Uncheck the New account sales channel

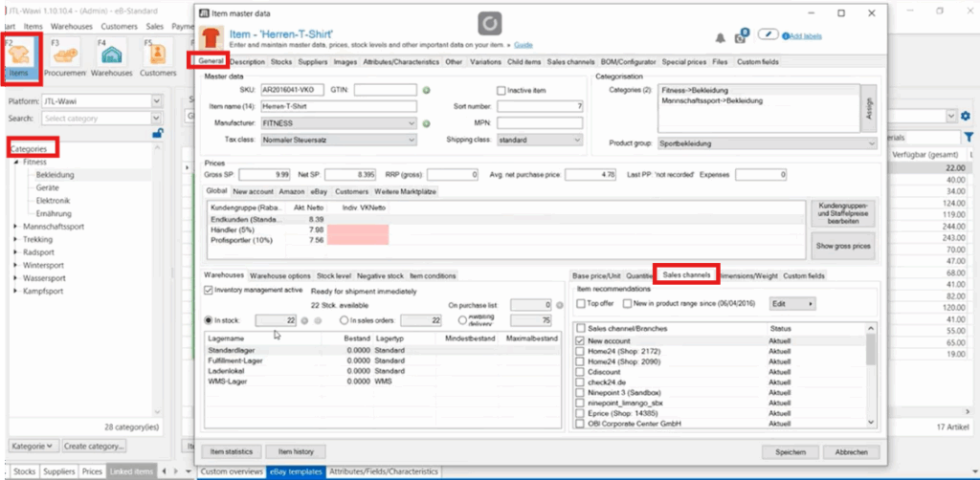click(x=580, y=340)
